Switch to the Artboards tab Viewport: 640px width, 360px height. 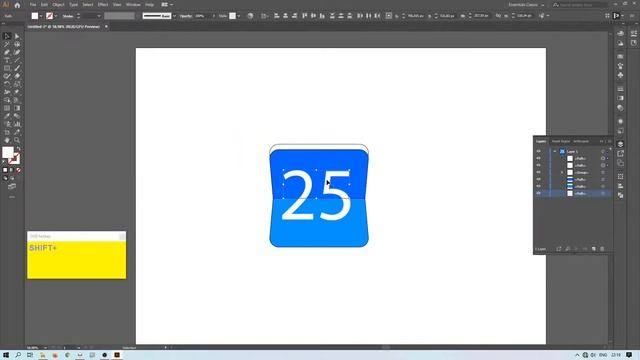[x=581, y=141]
